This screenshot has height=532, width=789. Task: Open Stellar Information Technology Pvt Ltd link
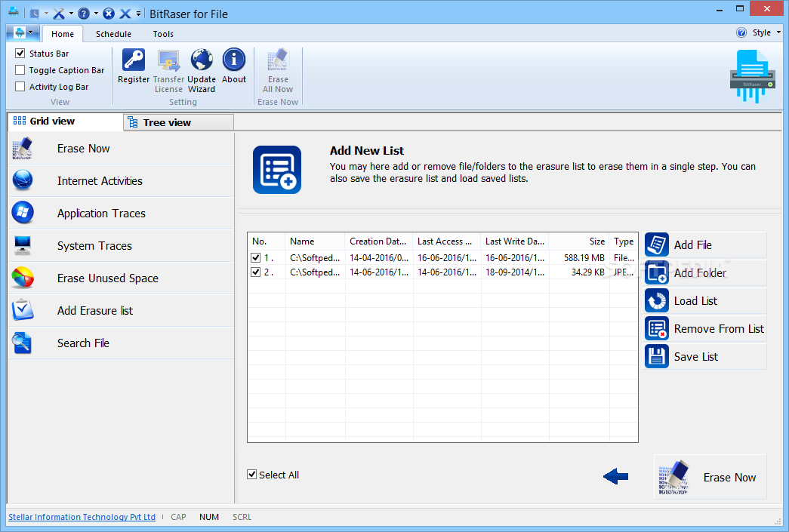coord(82,517)
